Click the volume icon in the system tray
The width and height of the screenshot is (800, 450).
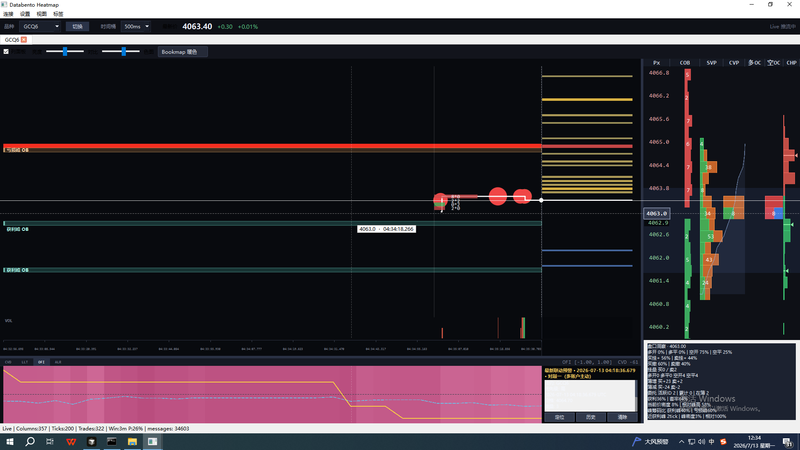pyautogui.click(x=702, y=441)
